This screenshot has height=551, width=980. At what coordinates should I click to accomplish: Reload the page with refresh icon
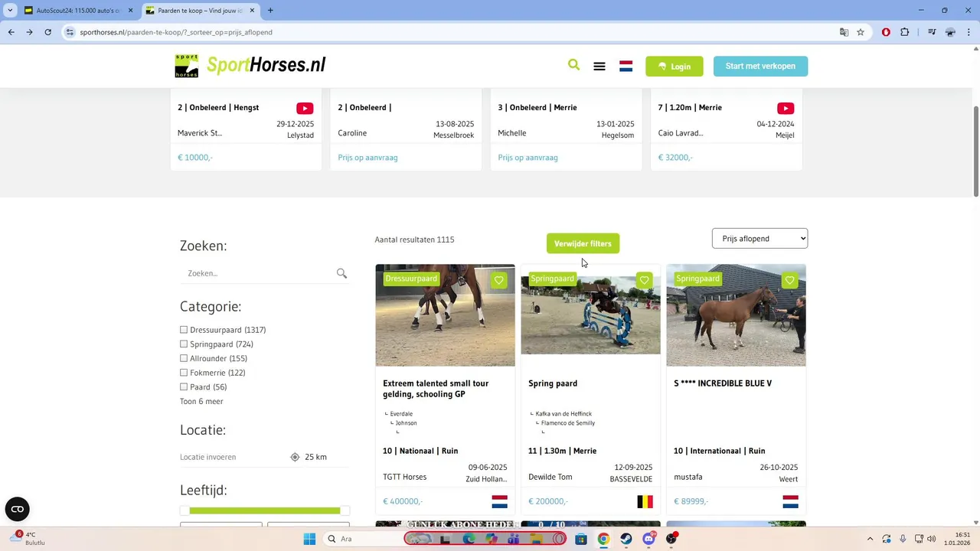pos(47,32)
